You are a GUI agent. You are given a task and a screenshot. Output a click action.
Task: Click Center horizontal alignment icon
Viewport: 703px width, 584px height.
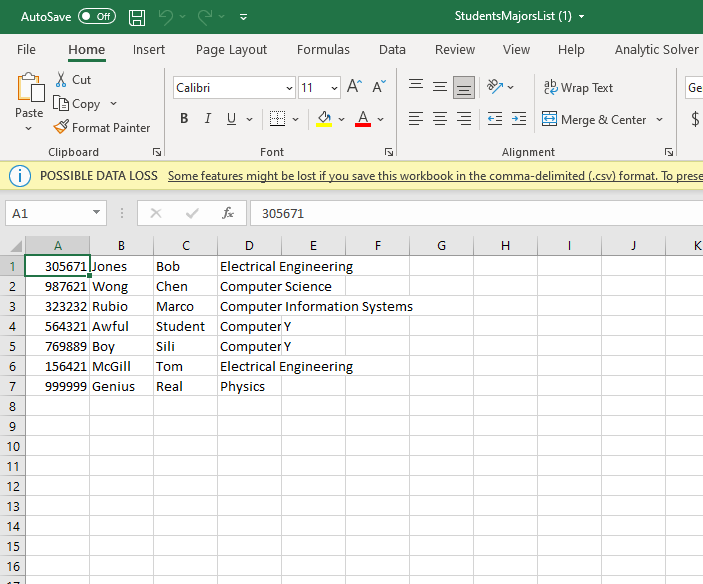click(x=440, y=119)
